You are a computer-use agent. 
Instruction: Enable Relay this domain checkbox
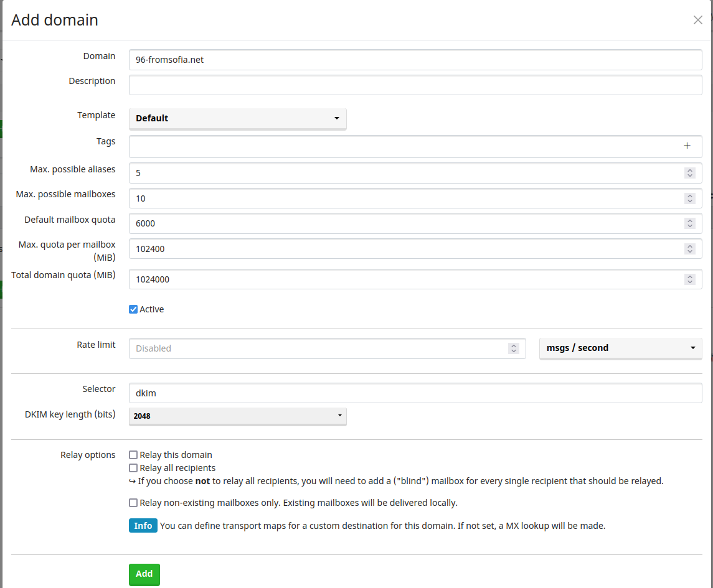133,455
